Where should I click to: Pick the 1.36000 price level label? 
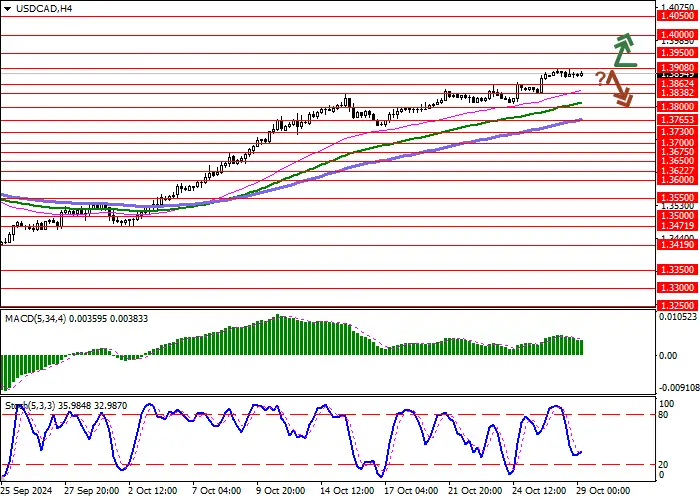677,180
